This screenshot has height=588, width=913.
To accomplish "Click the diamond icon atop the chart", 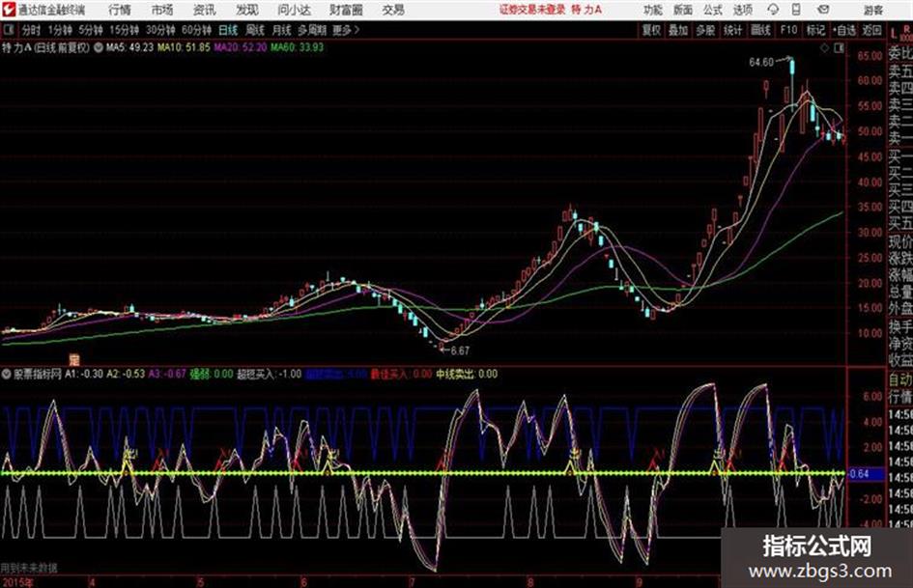I will click(x=824, y=48).
